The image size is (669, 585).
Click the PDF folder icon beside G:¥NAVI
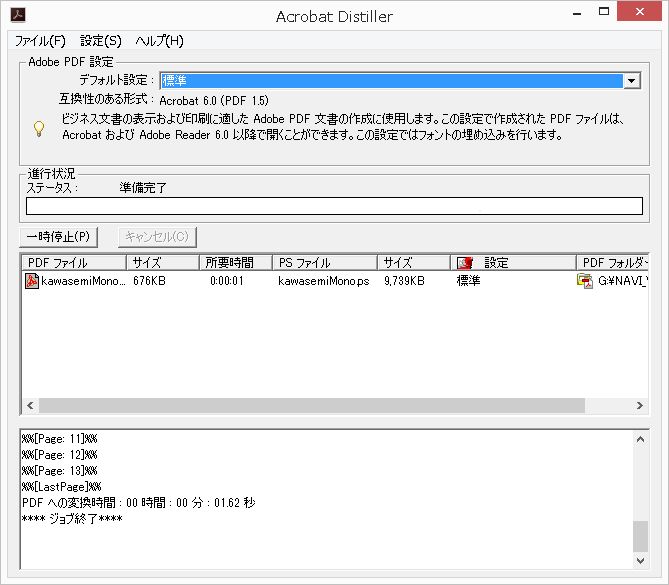click(x=585, y=281)
